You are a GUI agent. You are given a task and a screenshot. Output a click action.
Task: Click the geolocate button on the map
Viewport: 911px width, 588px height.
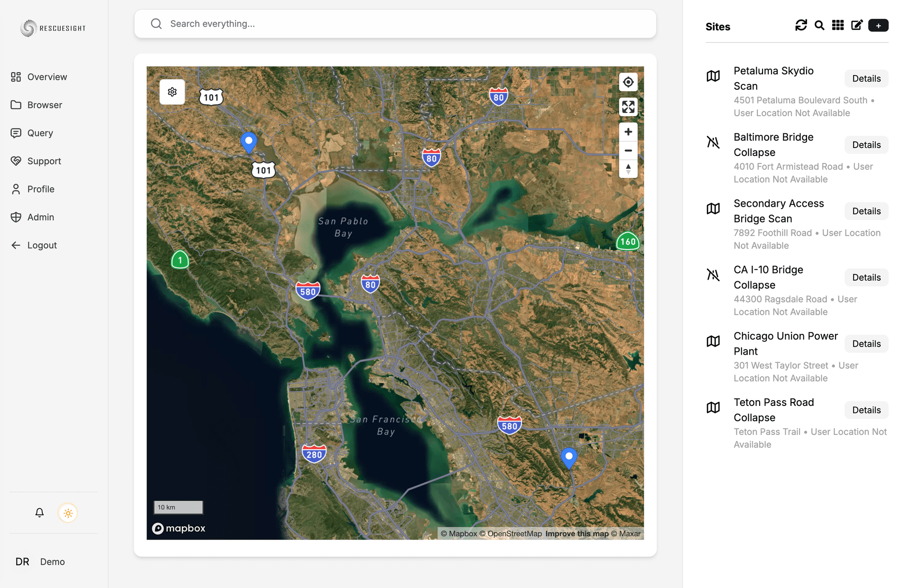coord(628,82)
